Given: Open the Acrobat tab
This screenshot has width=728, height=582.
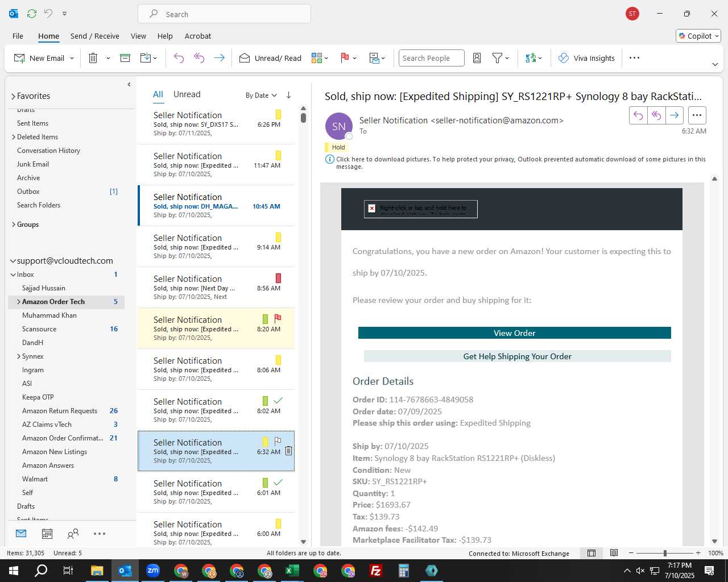Looking at the screenshot, I should [198, 36].
